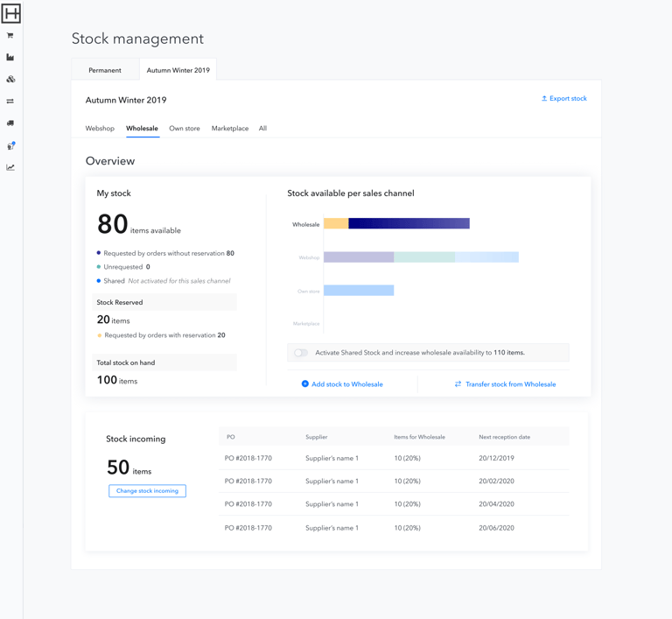Open the Own store channel tab
The image size is (672, 619).
coord(185,129)
